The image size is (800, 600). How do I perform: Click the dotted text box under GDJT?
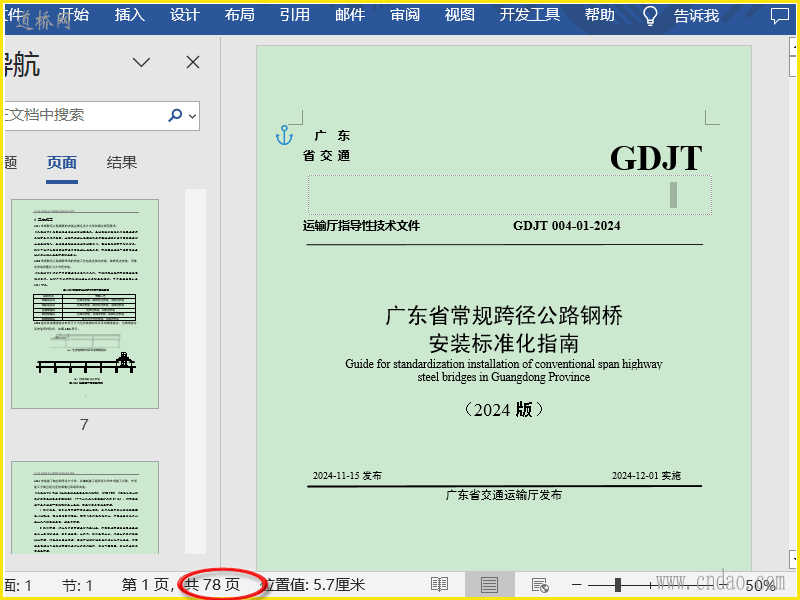tap(510, 195)
